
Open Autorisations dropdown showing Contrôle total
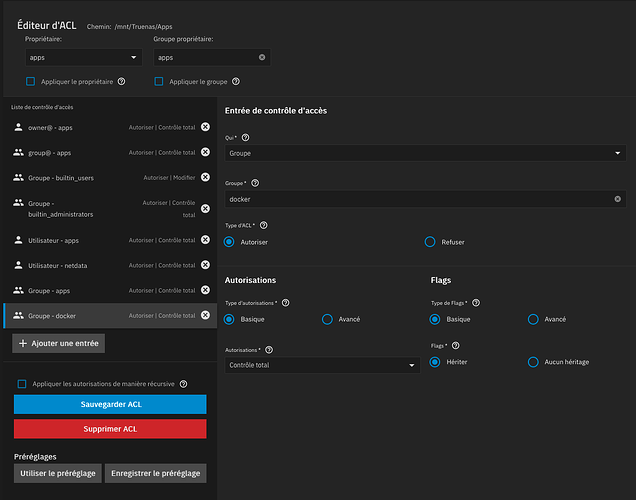tap(320, 365)
